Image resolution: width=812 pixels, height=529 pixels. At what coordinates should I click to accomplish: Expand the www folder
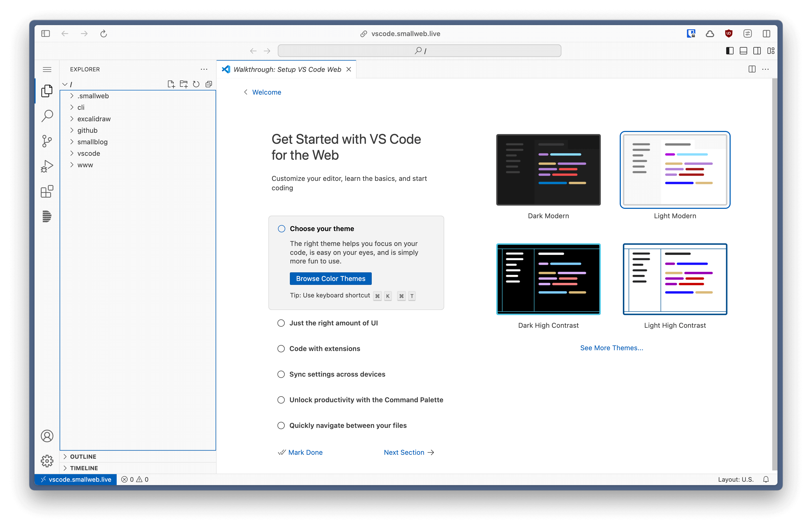coord(138,165)
